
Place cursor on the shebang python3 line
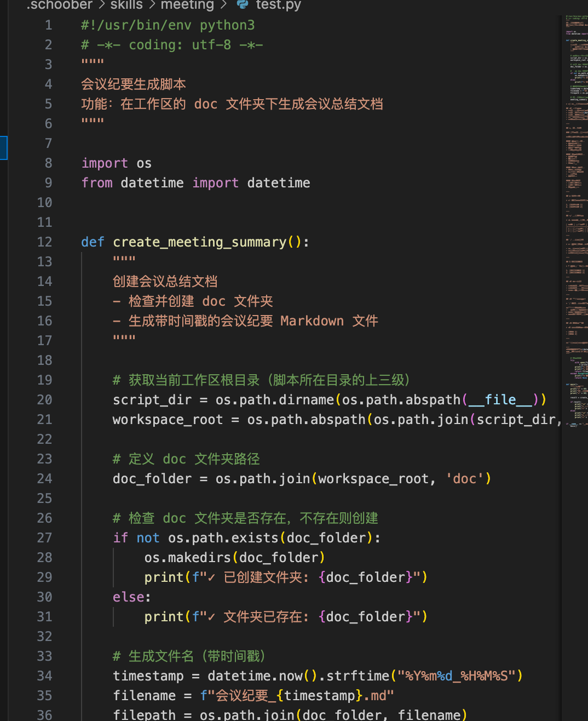[168, 25]
